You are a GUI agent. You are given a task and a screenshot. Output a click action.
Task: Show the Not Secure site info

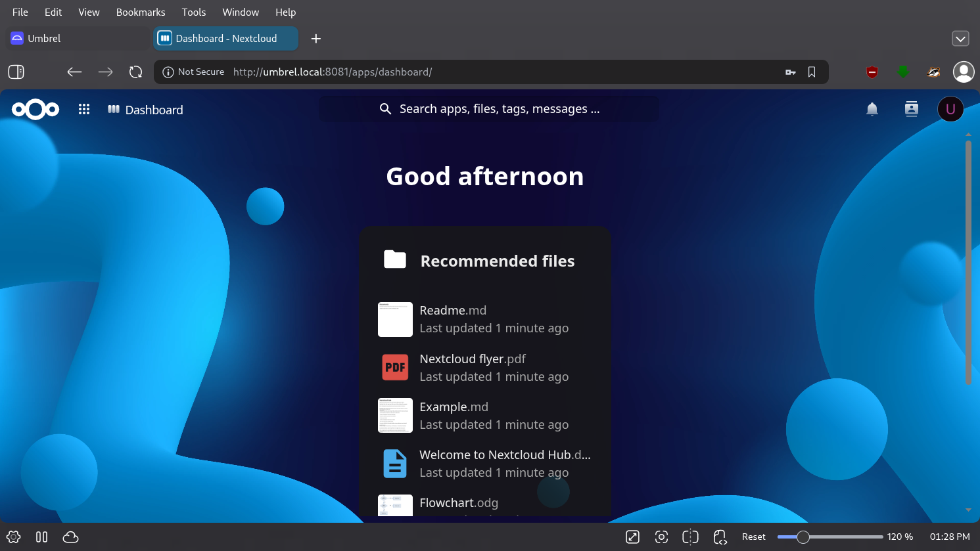click(193, 72)
